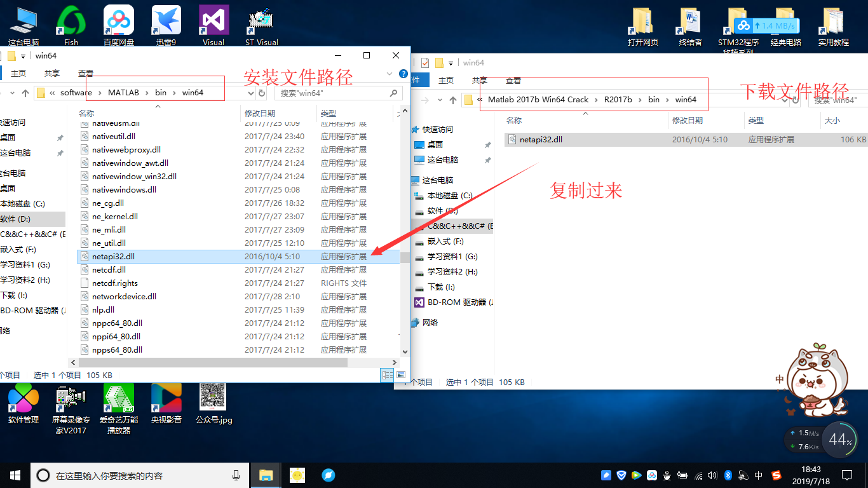Open the 主页 tab in the left Explorer window
The image size is (868, 488).
(18, 74)
